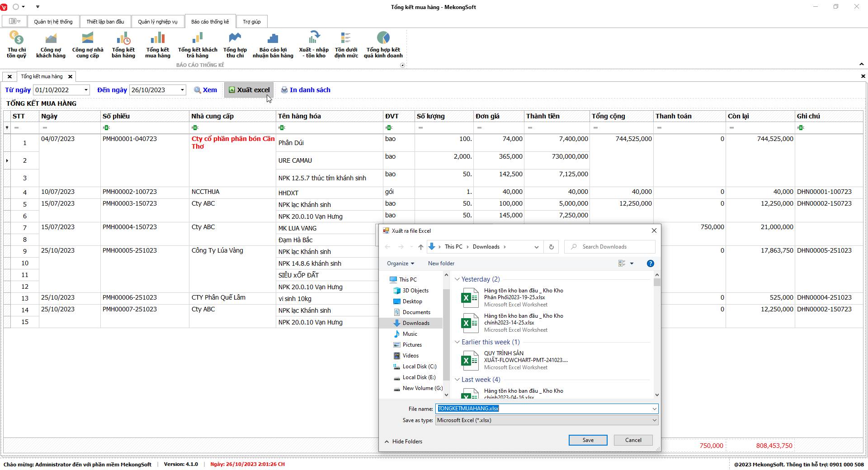868x470 pixels.
Task: Open the Save as type dropdown
Action: (x=654, y=420)
